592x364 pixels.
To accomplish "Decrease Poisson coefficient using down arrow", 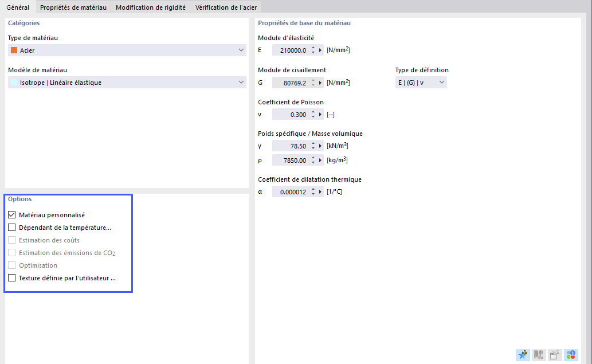I will point(314,116).
